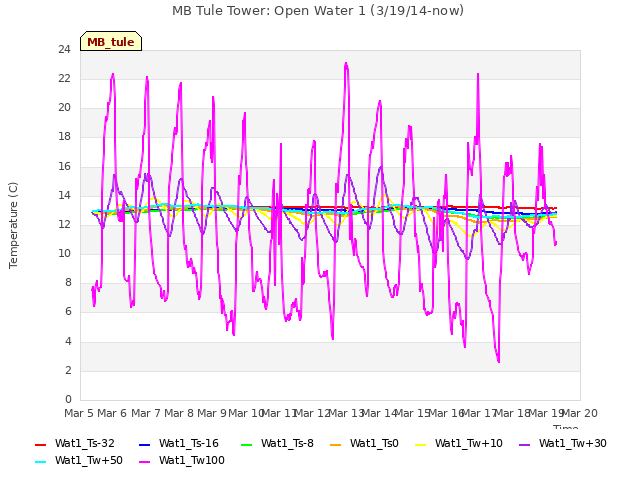This screenshot has height=480, width=640.
Task: Toggle the Wat1_Ts0 legend entry
Action: coord(364,443)
